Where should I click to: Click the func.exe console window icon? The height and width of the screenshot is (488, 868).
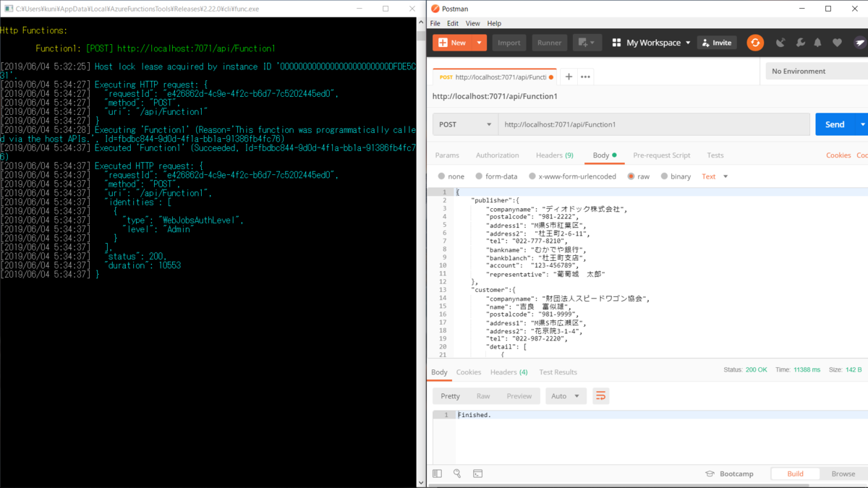[7, 9]
